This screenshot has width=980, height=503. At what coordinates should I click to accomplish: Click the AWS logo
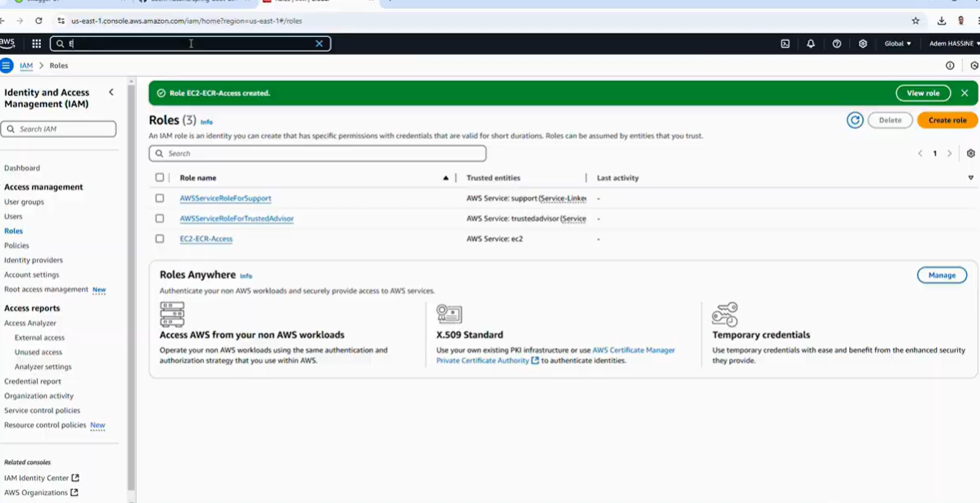pos(7,43)
